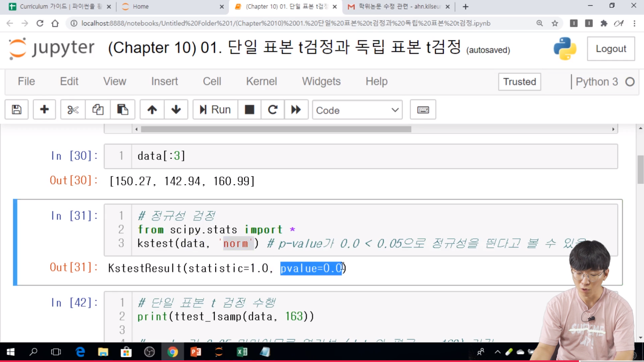The height and width of the screenshot is (362, 644).
Task: Open the command palette keyboard icon
Action: point(423,110)
